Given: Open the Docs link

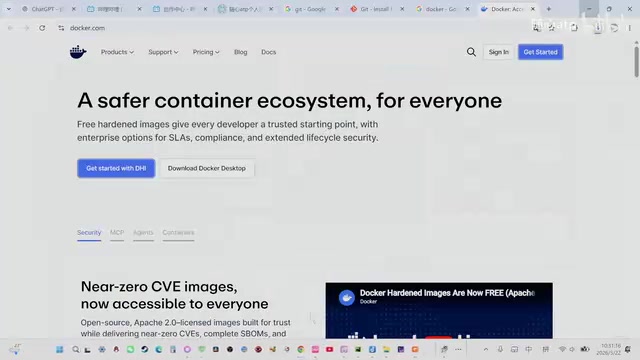Looking at the screenshot, I should 269,52.
